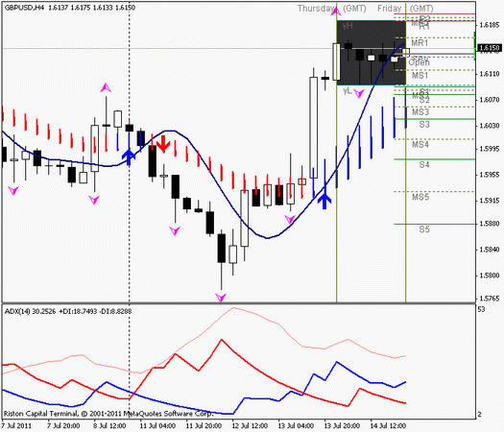Click the MS5 pivot label
The width and height of the screenshot is (504, 432).
coord(420,197)
